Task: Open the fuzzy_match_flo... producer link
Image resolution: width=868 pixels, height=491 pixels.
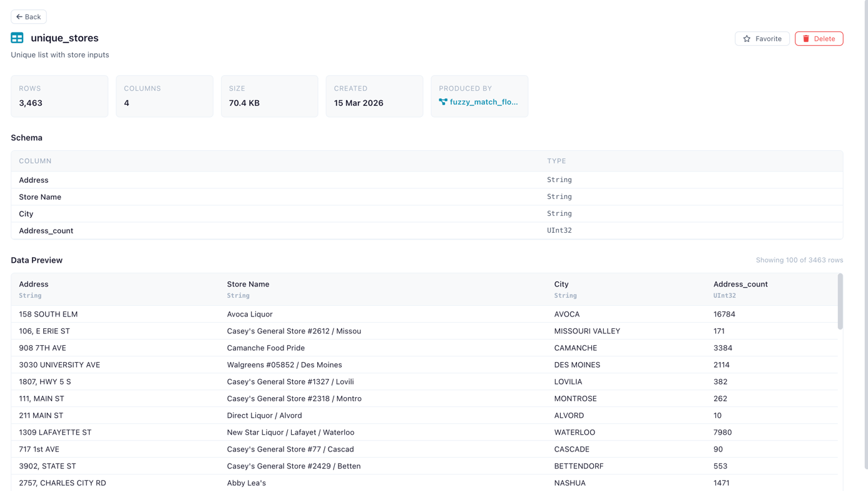Action: 483,102
